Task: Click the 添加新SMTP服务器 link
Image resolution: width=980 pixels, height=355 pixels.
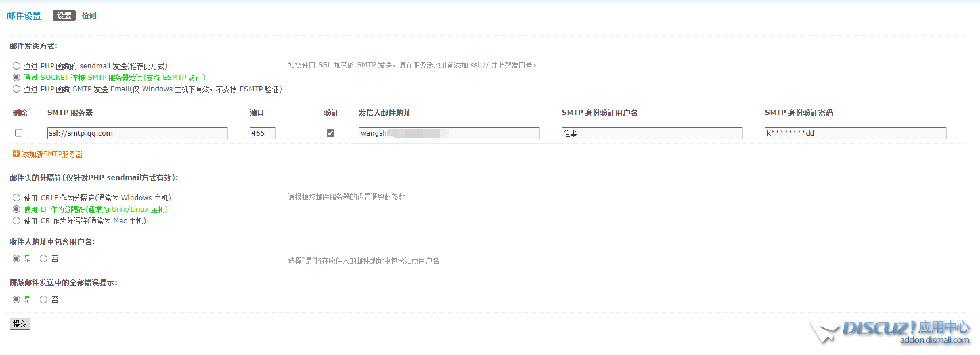Action: click(x=52, y=154)
